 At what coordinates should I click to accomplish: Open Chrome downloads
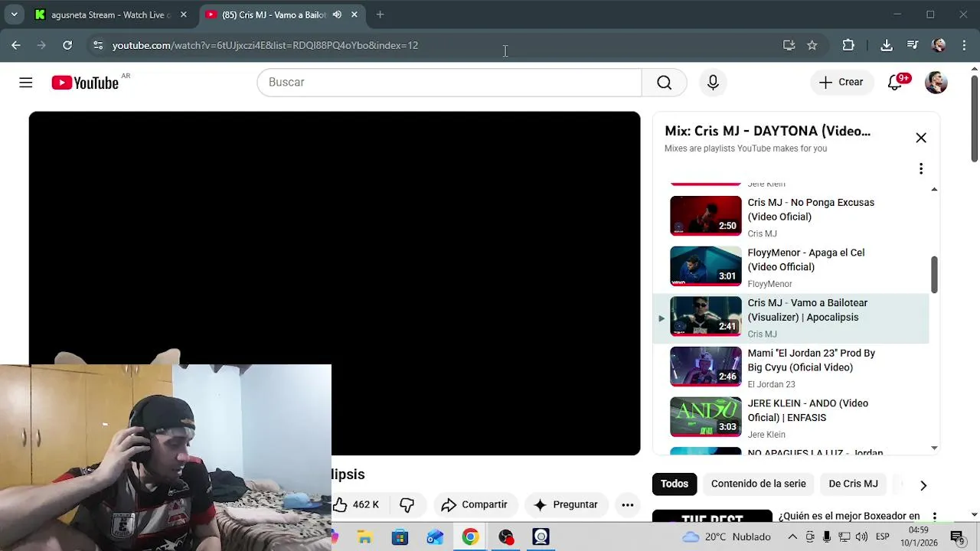click(887, 45)
